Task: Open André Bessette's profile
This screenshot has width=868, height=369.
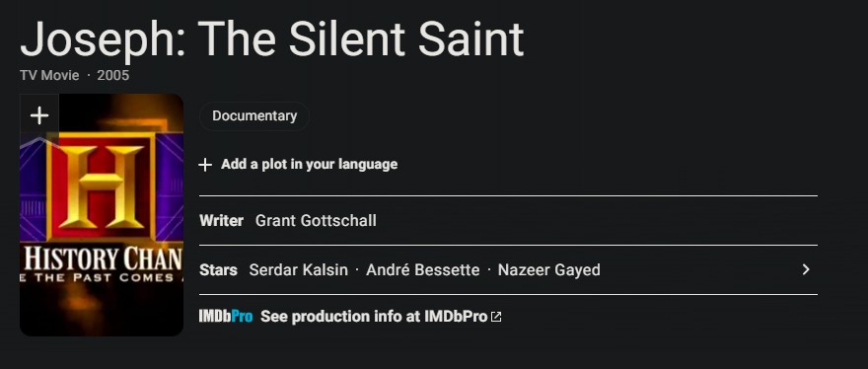Action: [423, 269]
